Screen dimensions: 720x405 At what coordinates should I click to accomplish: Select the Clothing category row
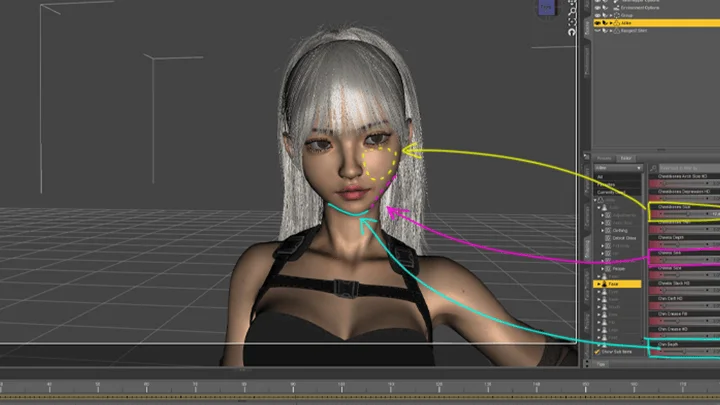tap(620, 231)
